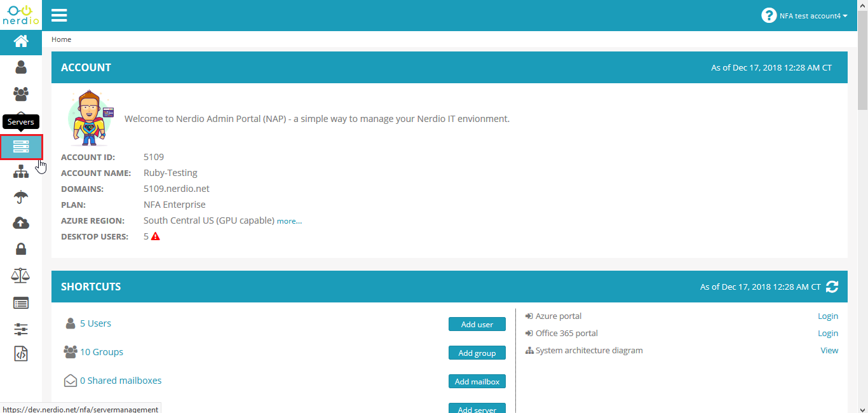Viewport: 868px width, 413px height.
Task: Open the network hierarchy icon in the sidebar
Action: pos(21,172)
